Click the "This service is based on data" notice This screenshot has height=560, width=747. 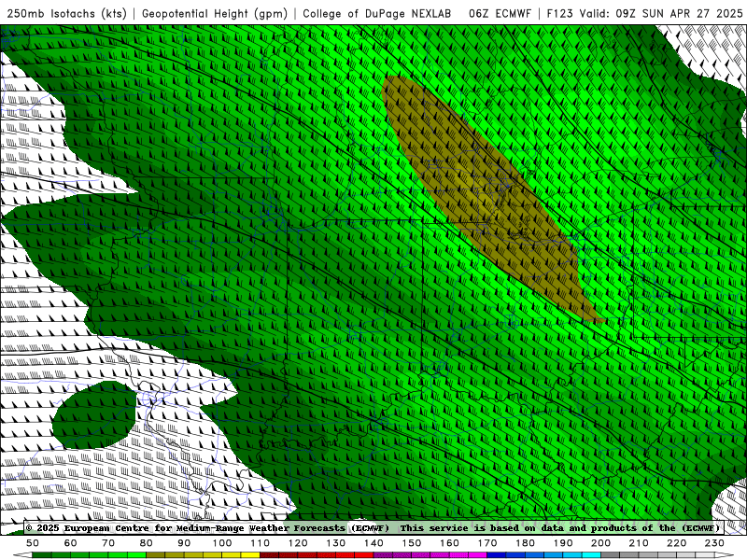[559, 528]
